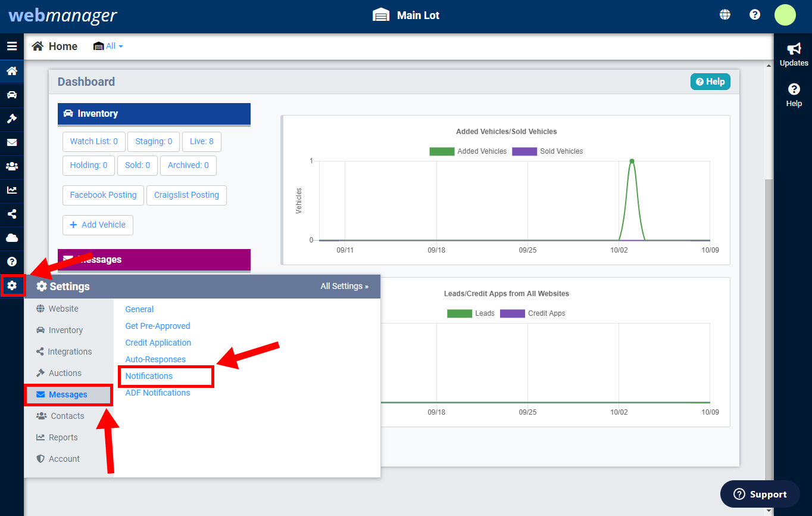Click the globe icon in top bar

pyautogui.click(x=725, y=15)
